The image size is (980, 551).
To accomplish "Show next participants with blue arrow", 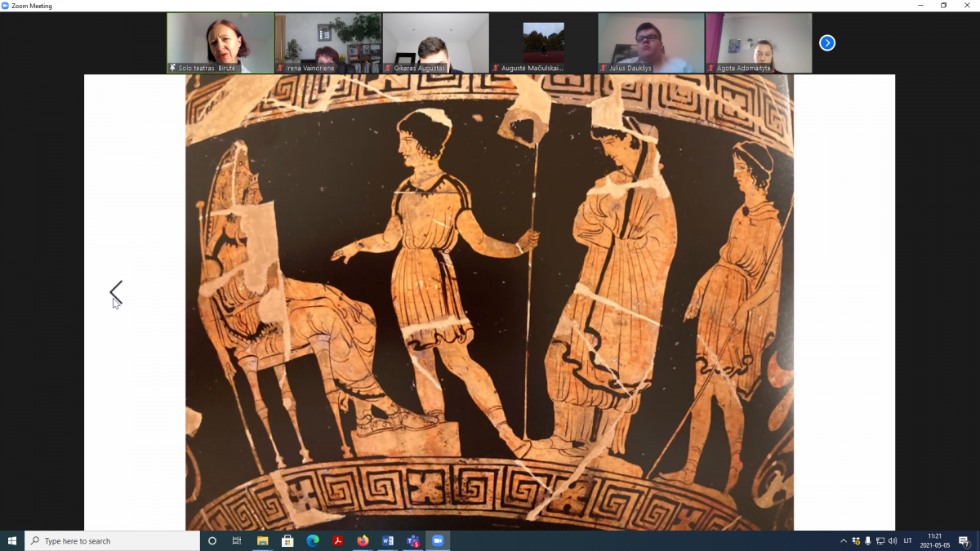I will point(827,42).
